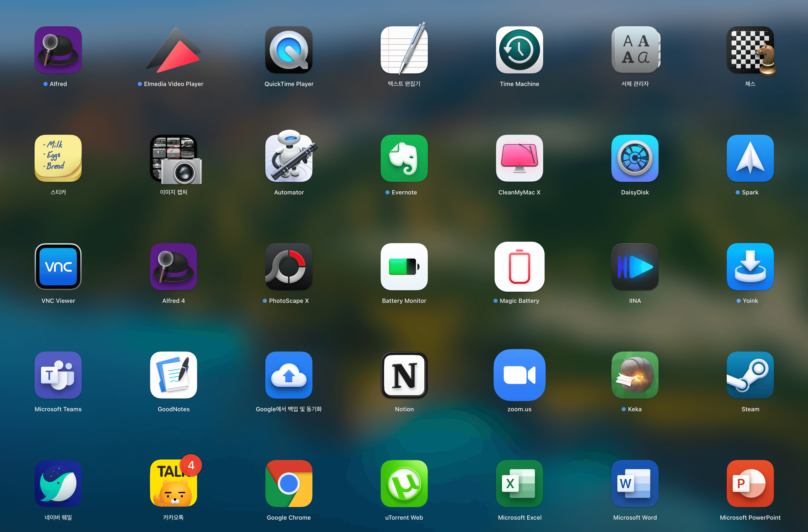808x532 pixels.
Task: Launch the IINA player
Action: [x=634, y=267]
